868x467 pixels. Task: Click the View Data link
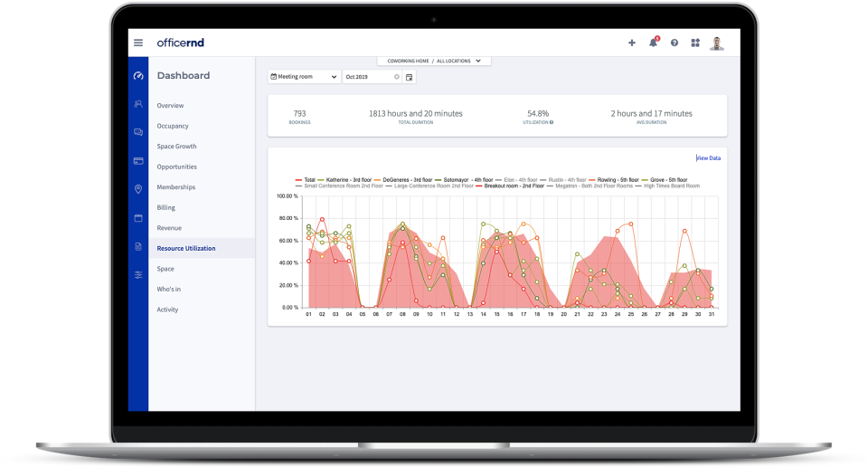[709, 157]
